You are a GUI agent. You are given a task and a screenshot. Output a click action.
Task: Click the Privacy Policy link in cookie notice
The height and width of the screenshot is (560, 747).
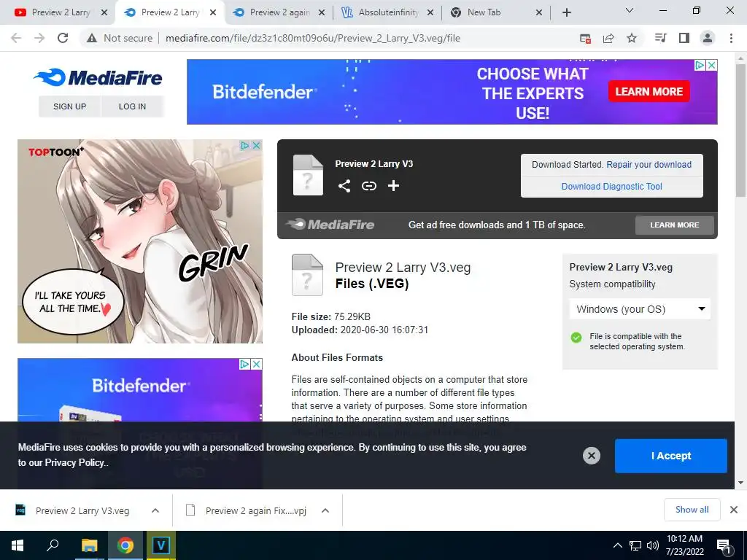(74, 462)
